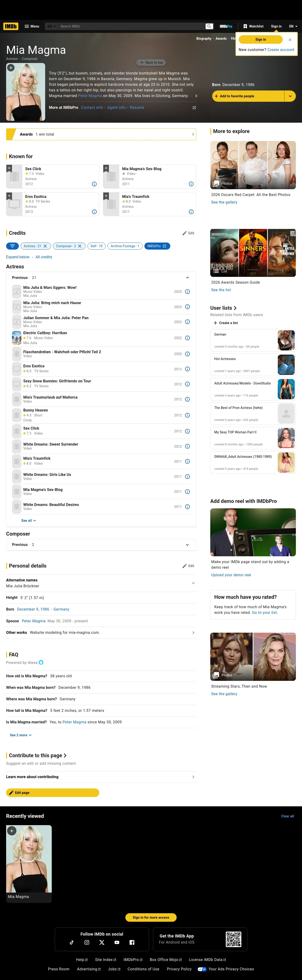Click the info icon for Sex Click 2012 in Known for
Image resolution: width=302 pixels, height=980 pixels.
click(x=95, y=184)
